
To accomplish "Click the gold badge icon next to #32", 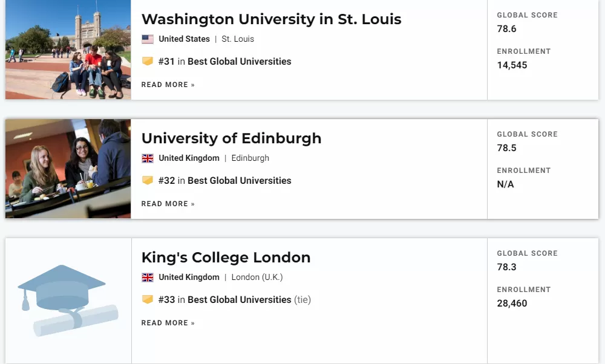I will [x=148, y=180].
